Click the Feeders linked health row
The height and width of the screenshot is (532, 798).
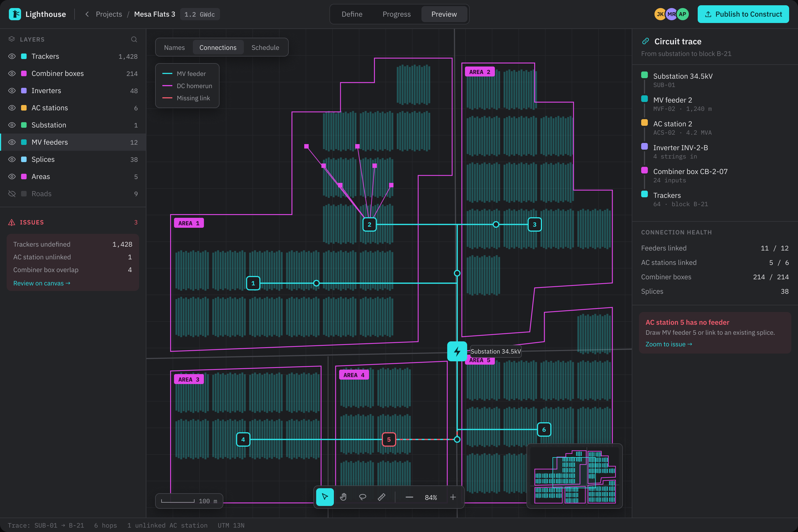[715, 248]
